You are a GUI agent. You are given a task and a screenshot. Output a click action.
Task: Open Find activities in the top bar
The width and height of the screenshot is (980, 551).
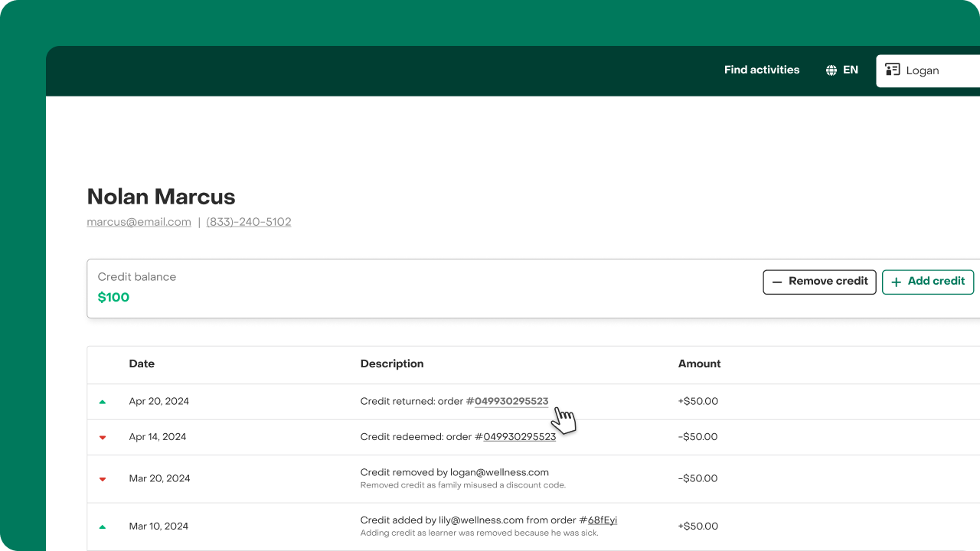point(762,70)
